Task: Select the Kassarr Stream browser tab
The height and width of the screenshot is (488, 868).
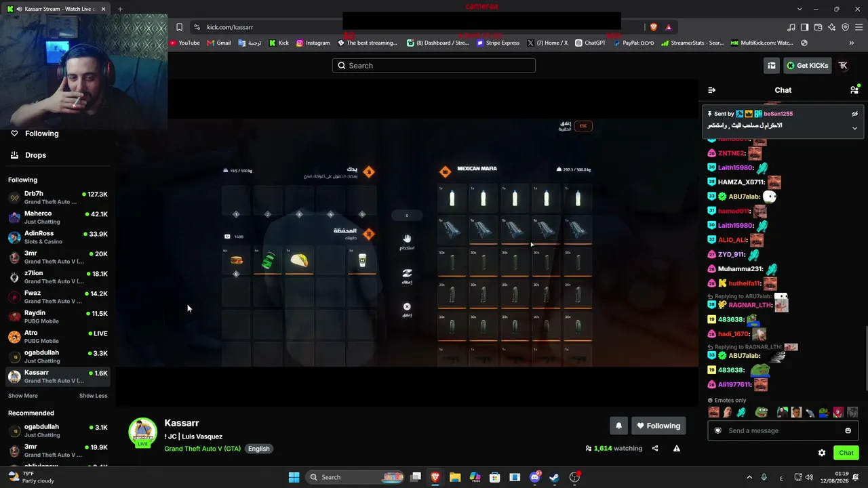Action: pos(56,9)
